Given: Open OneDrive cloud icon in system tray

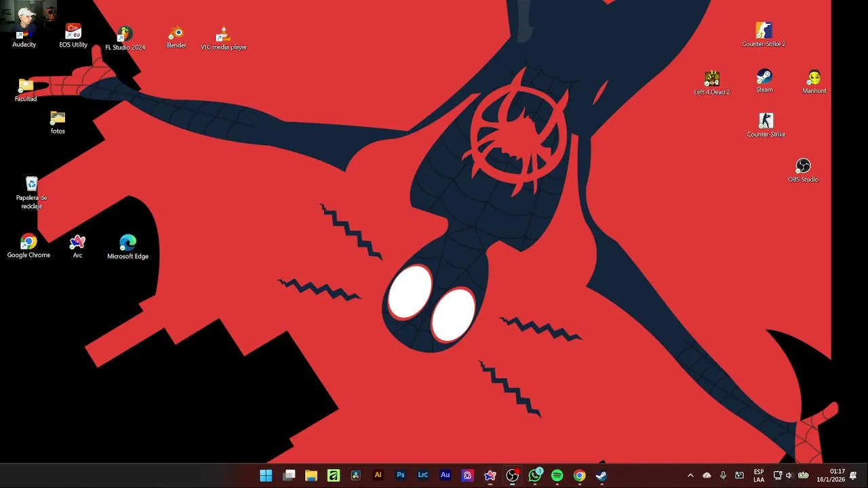Looking at the screenshot, I should tap(707, 476).
